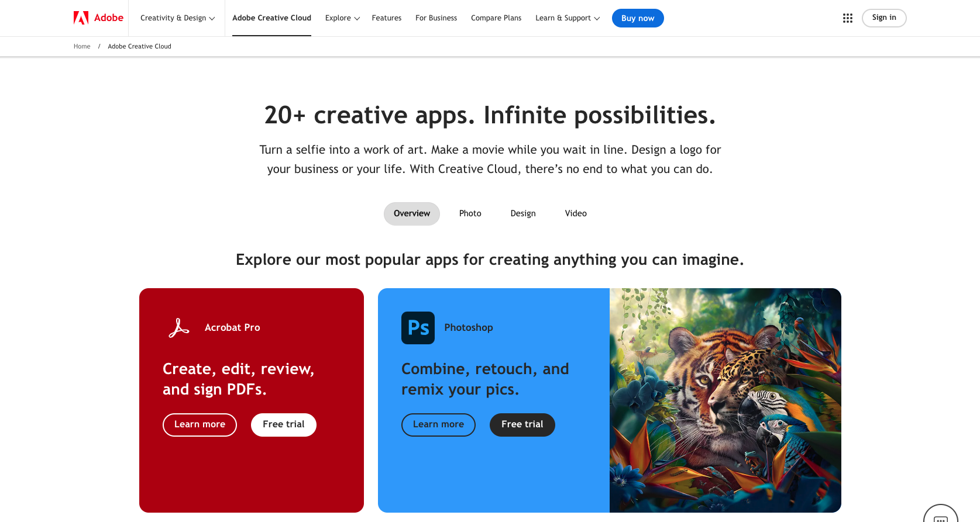Click Learn more under Photoshop
Image resolution: width=980 pixels, height=522 pixels.
[x=438, y=424]
